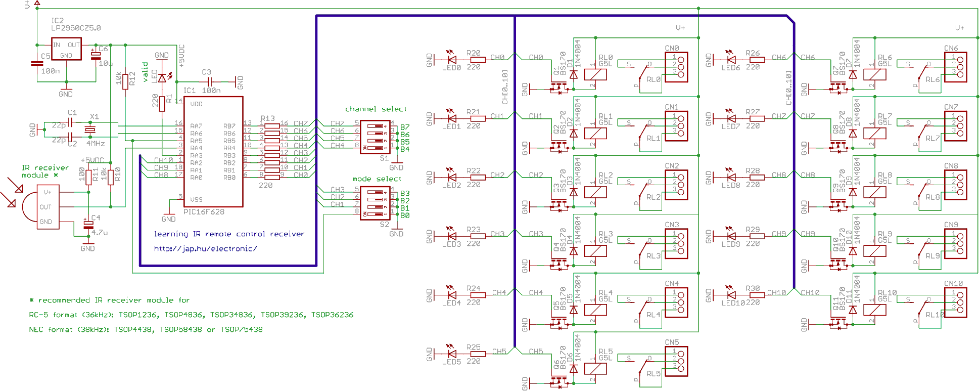Open the http://jap.hu/electronic/ link
Image resolution: width=980 pixels, height=391 pixels.
(x=205, y=249)
